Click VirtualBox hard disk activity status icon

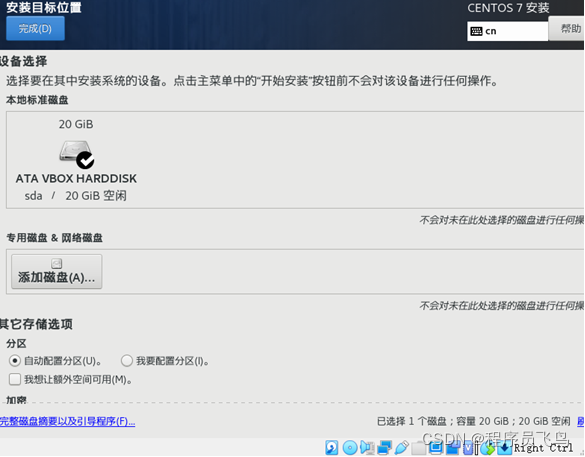(x=332, y=448)
